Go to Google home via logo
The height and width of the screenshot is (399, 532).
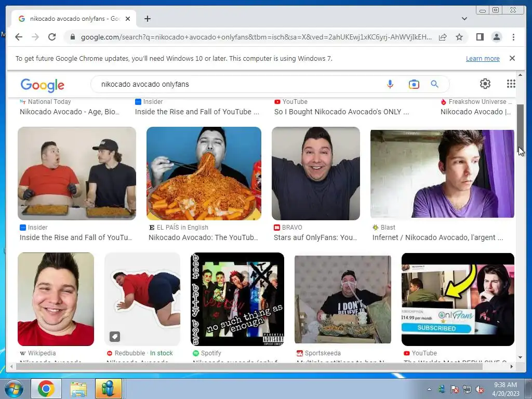42,85
